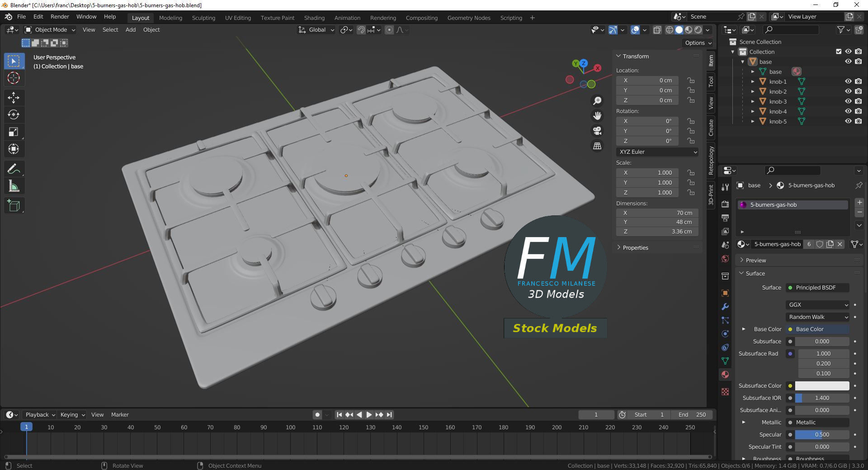Open the Output properties printer tab

(725, 218)
